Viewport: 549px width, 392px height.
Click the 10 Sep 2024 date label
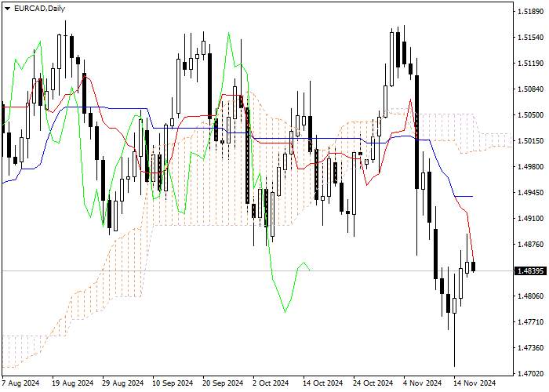pos(173,383)
